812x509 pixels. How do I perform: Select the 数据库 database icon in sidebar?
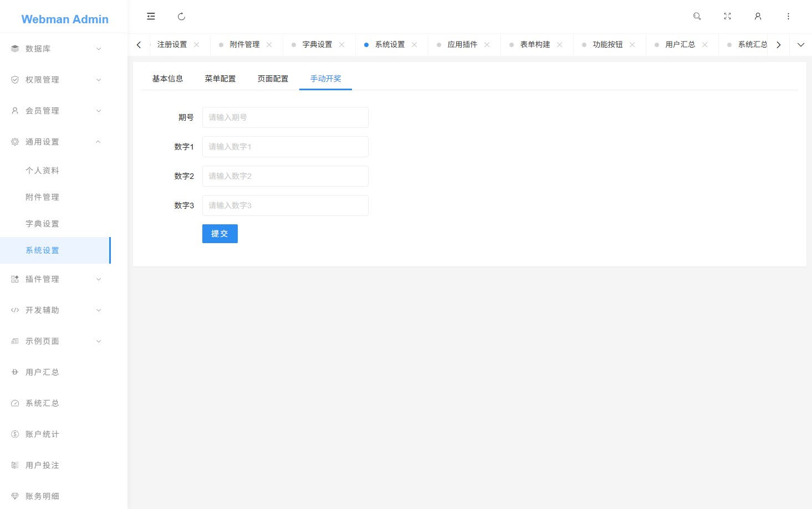point(14,48)
